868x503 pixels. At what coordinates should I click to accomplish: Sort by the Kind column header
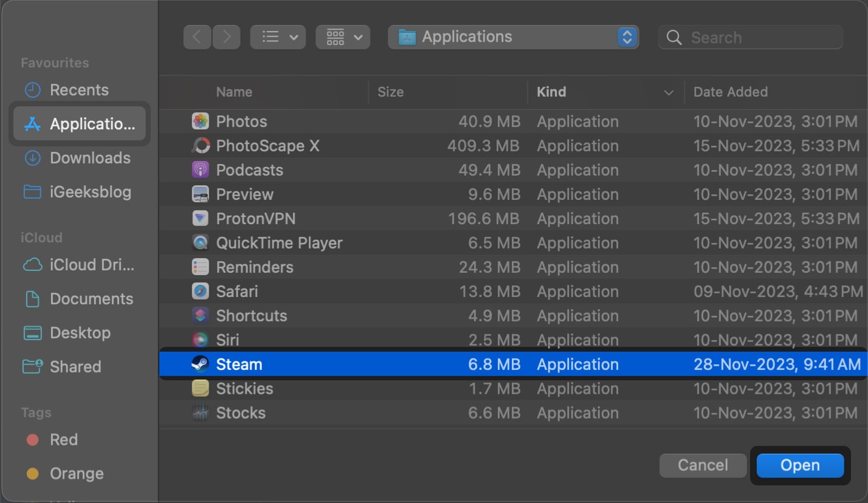[551, 92]
